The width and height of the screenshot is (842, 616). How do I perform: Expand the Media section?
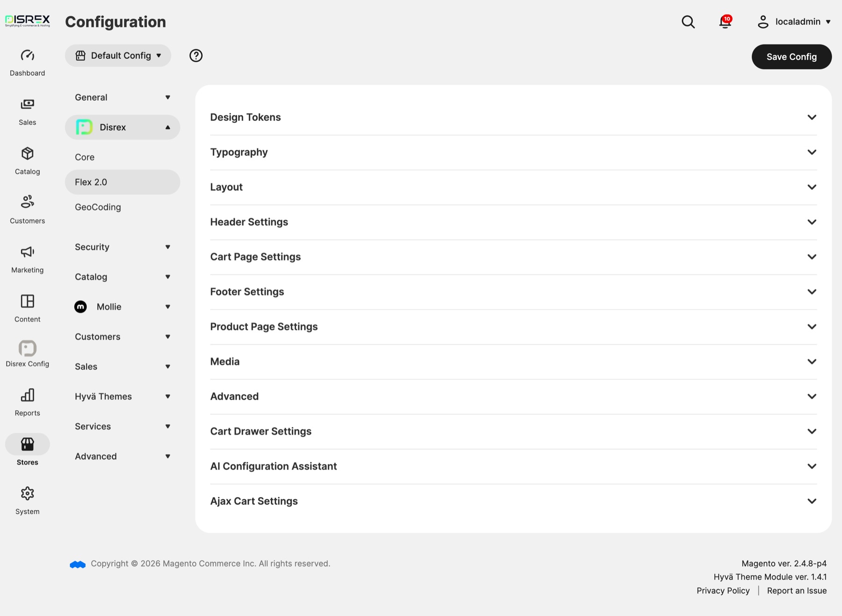[513, 362]
